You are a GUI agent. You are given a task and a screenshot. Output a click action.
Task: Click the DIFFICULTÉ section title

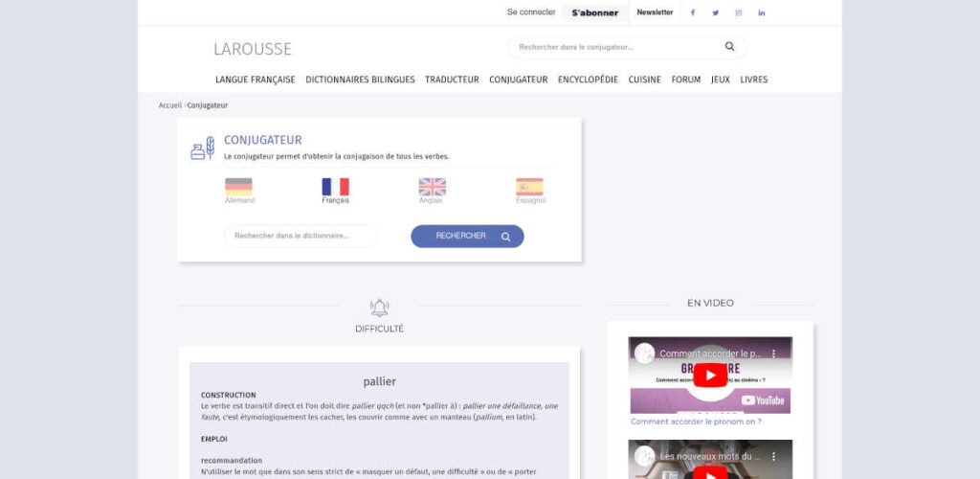[379, 329]
